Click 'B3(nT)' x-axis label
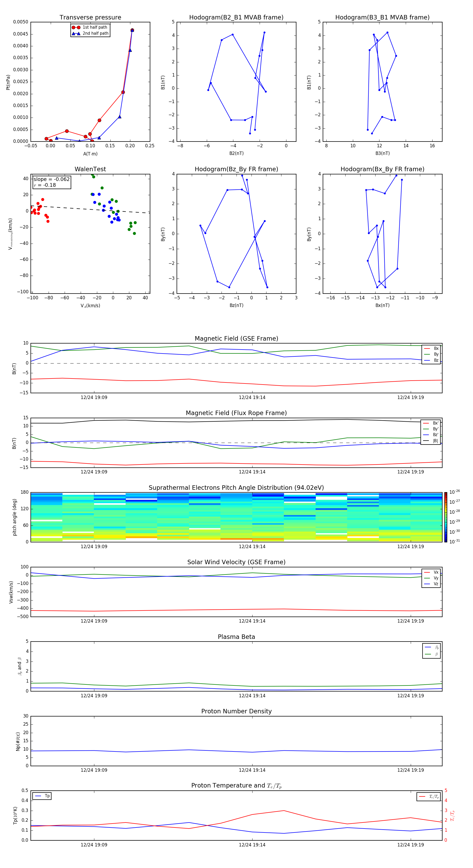The image size is (473, 868). pyautogui.click(x=382, y=153)
